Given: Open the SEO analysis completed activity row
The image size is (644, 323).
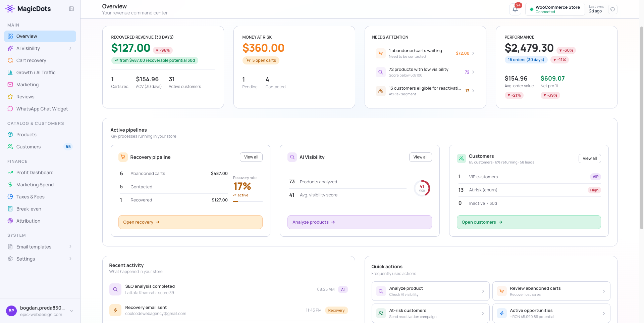Looking at the screenshot, I should [229, 289].
